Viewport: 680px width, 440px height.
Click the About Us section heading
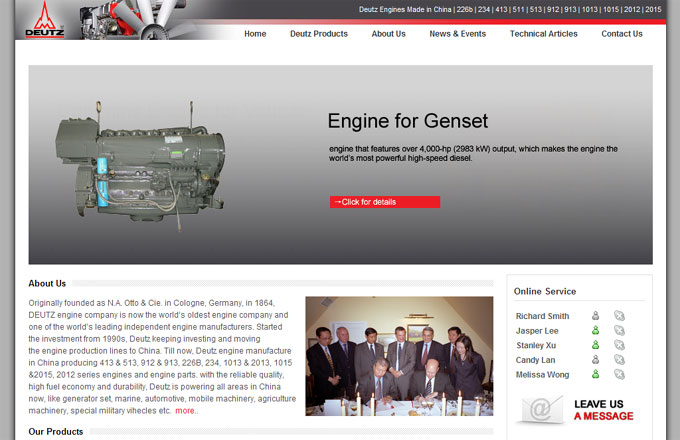click(x=47, y=284)
